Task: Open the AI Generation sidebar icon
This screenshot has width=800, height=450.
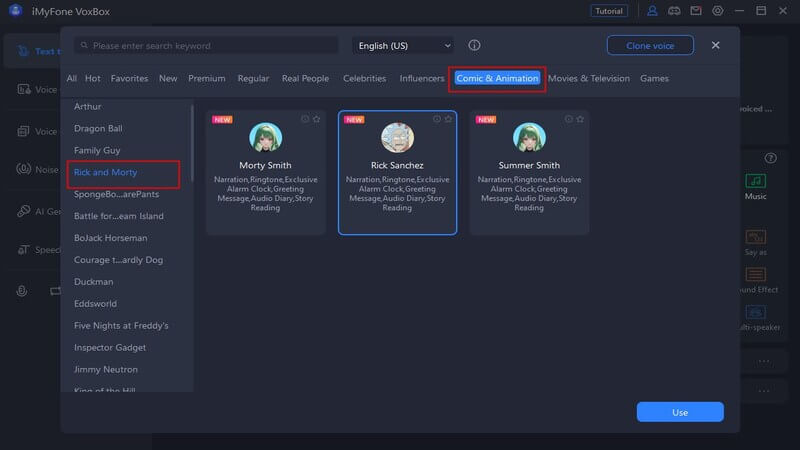Action: click(23, 211)
